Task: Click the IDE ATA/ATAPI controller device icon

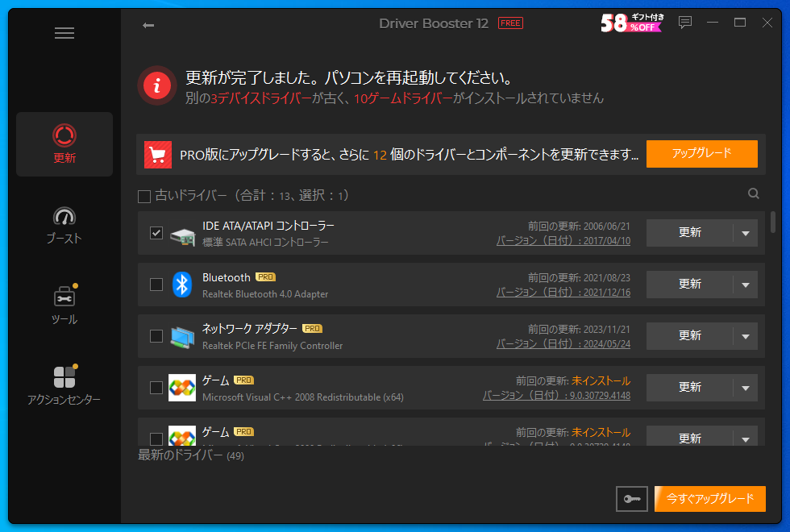Action: 182,235
